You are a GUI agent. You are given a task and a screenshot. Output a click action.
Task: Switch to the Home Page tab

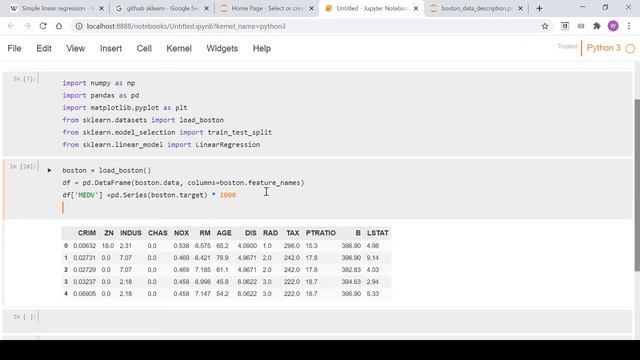[x=267, y=8]
